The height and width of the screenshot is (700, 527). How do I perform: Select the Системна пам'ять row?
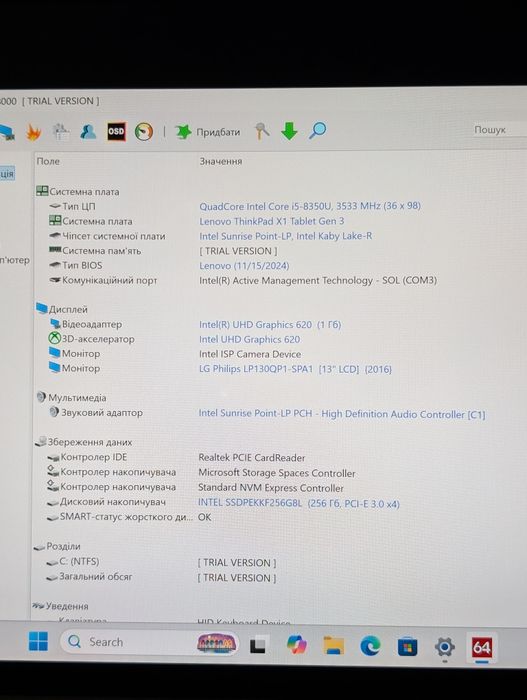coord(95,250)
